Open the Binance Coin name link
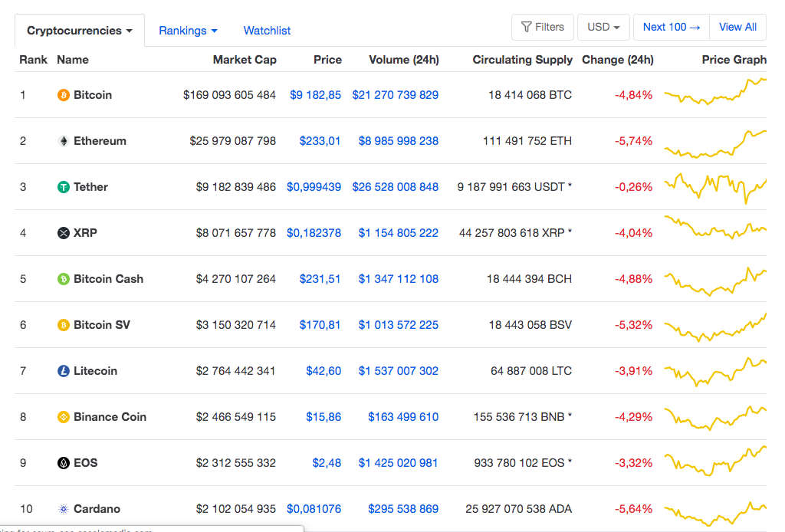This screenshot has width=785, height=532. (x=110, y=417)
